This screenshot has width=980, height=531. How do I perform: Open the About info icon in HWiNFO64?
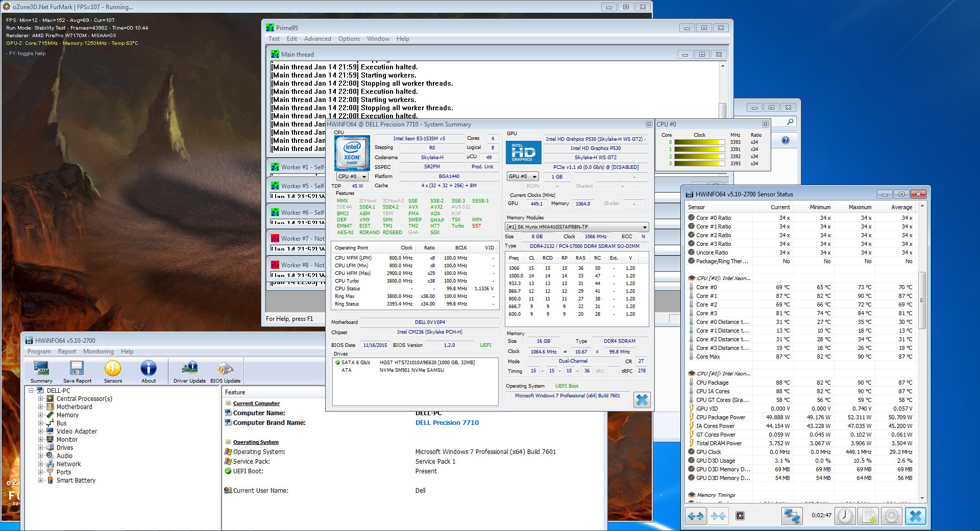(149, 372)
